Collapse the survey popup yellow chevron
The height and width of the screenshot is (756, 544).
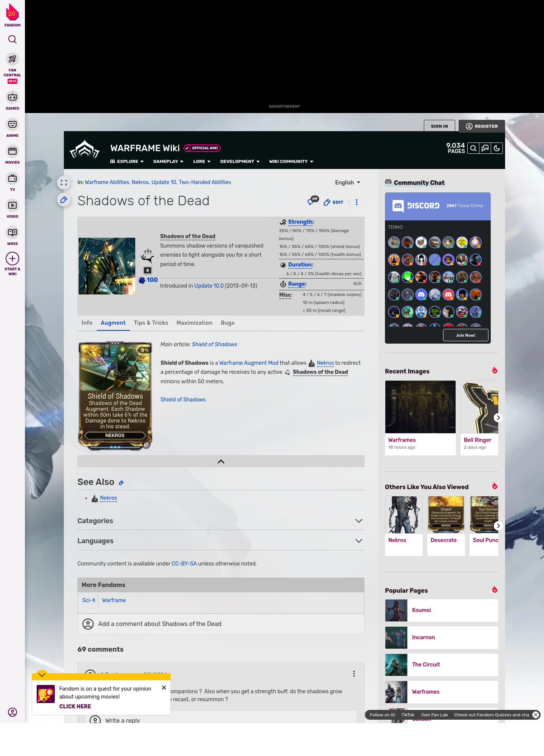[x=42, y=674]
